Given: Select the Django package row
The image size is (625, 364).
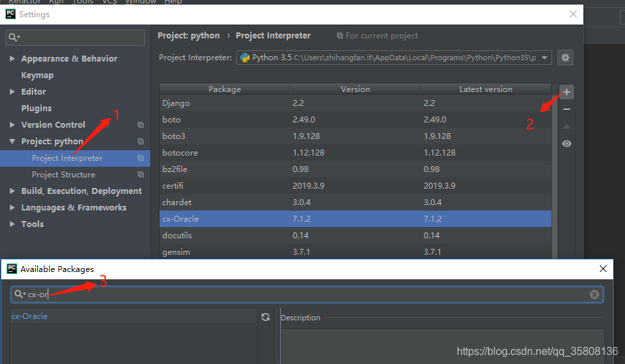Looking at the screenshot, I should click(355, 103).
